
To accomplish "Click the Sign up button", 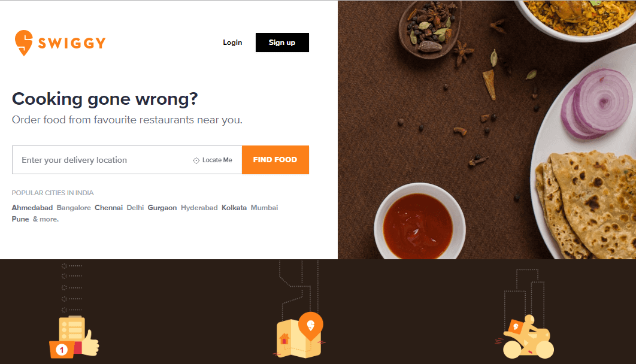I will (x=282, y=43).
